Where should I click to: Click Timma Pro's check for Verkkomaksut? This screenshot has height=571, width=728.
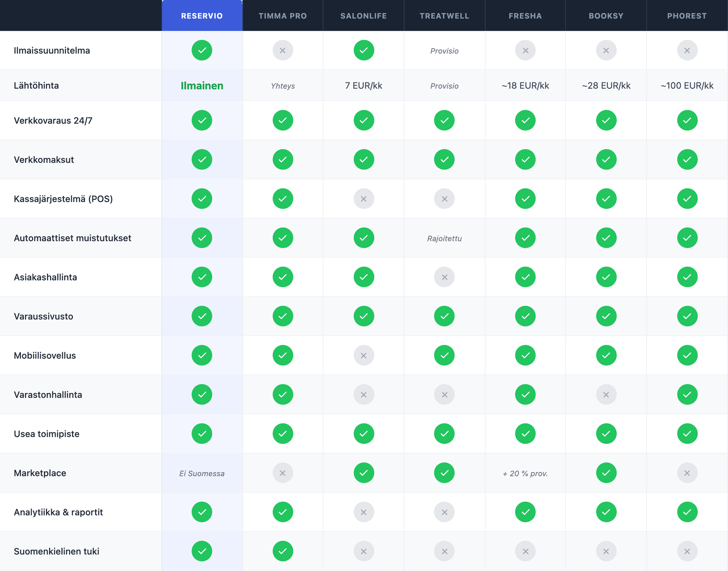(x=283, y=159)
